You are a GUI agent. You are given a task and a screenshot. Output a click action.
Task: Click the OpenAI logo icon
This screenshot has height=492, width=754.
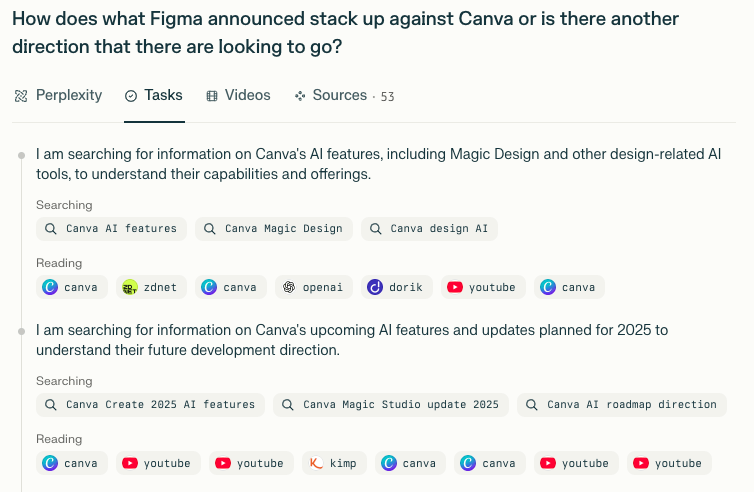pyautogui.click(x=289, y=287)
